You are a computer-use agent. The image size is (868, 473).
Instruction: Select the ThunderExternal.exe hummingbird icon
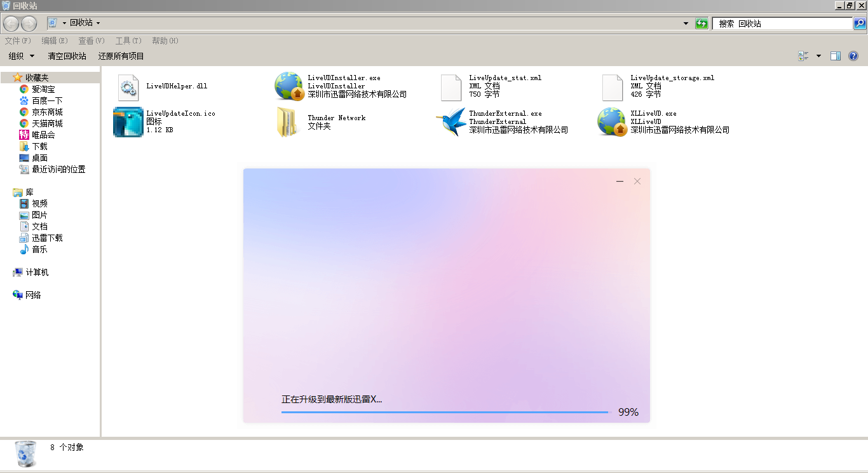pyautogui.click(x=451, y=122)
